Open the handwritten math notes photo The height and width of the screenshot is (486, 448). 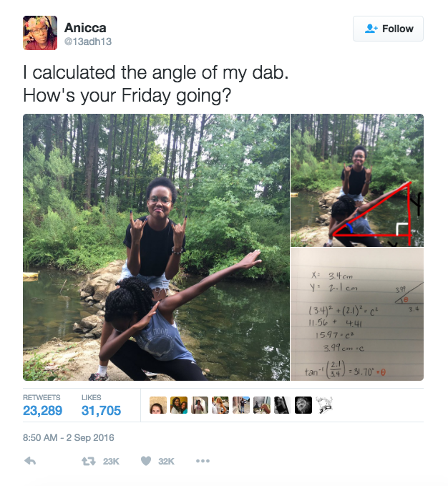(x=357, y=314)
